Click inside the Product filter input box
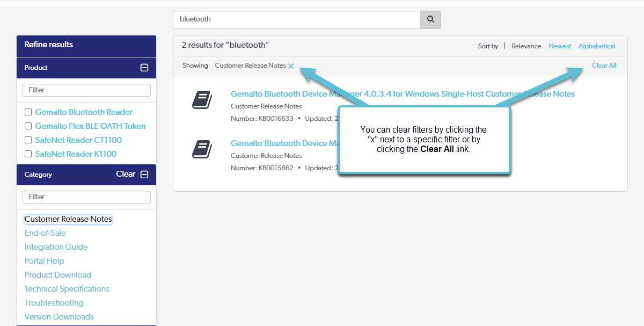Image resolution: width=644 pixels, height=326 pixels. click(x=86, y=90)
